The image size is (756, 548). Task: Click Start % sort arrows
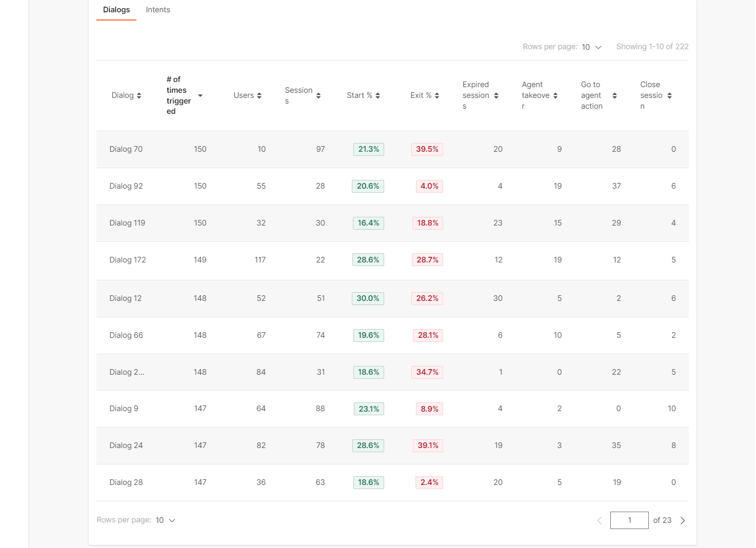378,96
